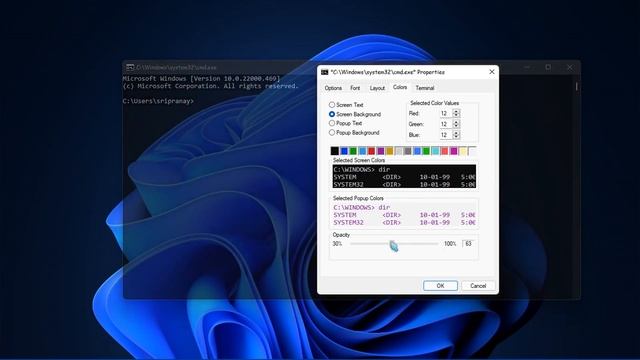
Task: Decrease the Green value with down arrow
Action: click(456, 126)
